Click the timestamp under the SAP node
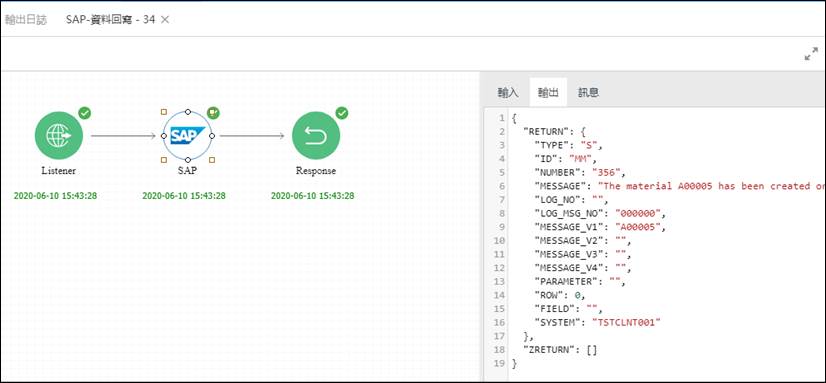 click(184, 196)
